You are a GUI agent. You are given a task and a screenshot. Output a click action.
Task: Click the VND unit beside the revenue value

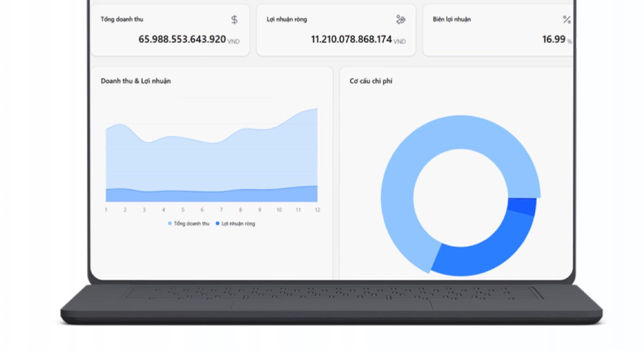[x=233, y=41]
